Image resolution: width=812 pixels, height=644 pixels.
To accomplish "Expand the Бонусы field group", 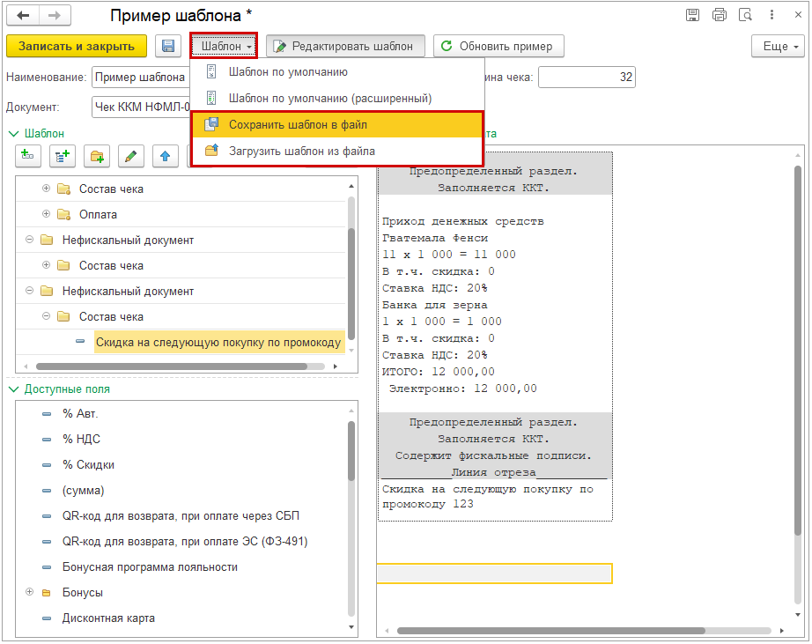I will [30, 592].
